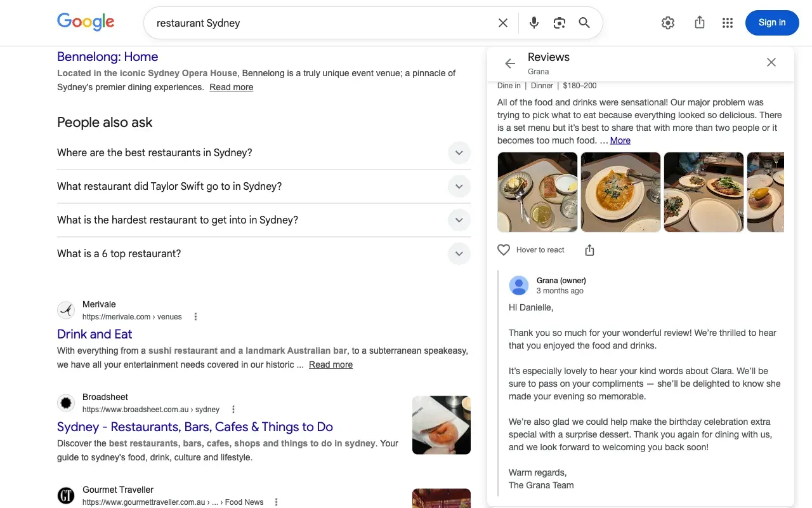Expand 'What is the hardest restaurant to get into'
Viewport: 812px width, 508px height.
(x=264, y=220)
